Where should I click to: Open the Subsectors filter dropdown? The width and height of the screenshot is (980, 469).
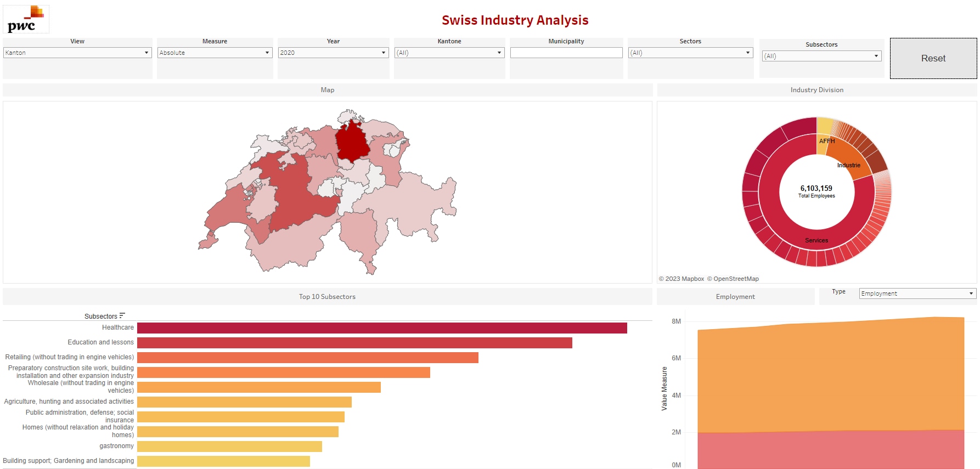pos(821,56)
